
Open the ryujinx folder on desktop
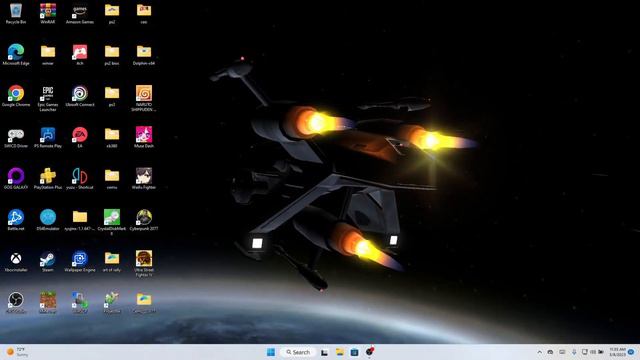pyautogui.click(x=80, y=220)
